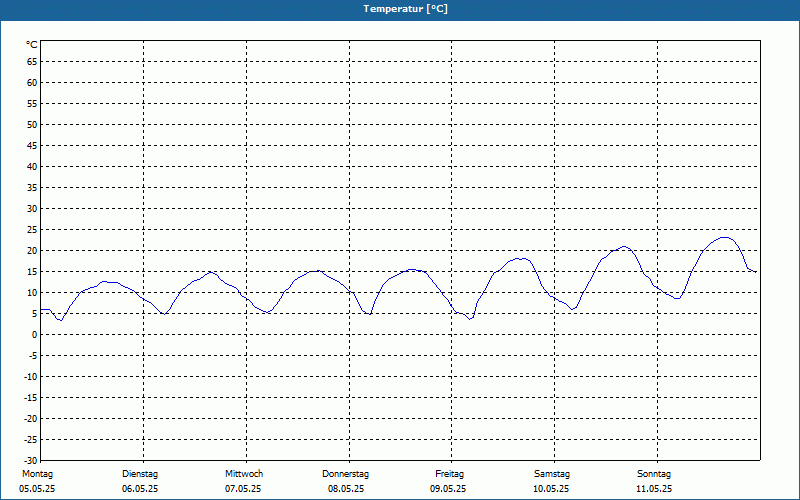Click the Sunday temperature peak on the curve
This screenshot has width=800, height=500.
point(724,237)
